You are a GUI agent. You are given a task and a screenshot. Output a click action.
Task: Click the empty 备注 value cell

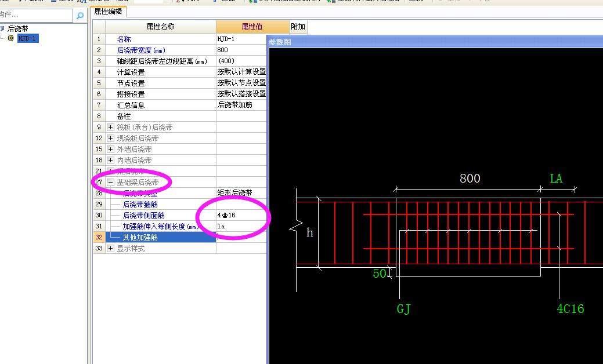[x=241, y=116]
